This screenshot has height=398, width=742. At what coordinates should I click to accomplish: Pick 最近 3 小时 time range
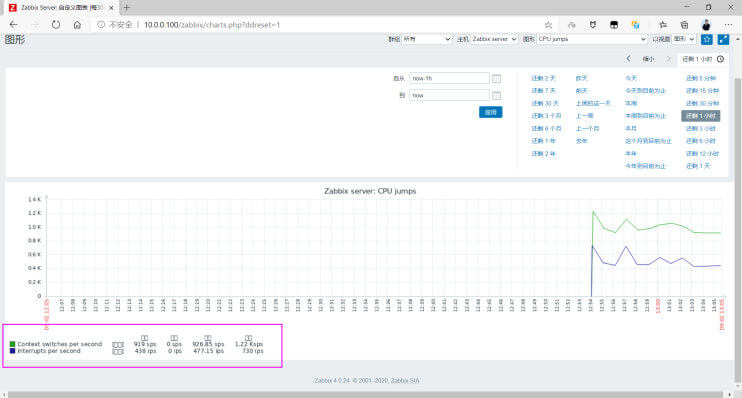point(701,128)
